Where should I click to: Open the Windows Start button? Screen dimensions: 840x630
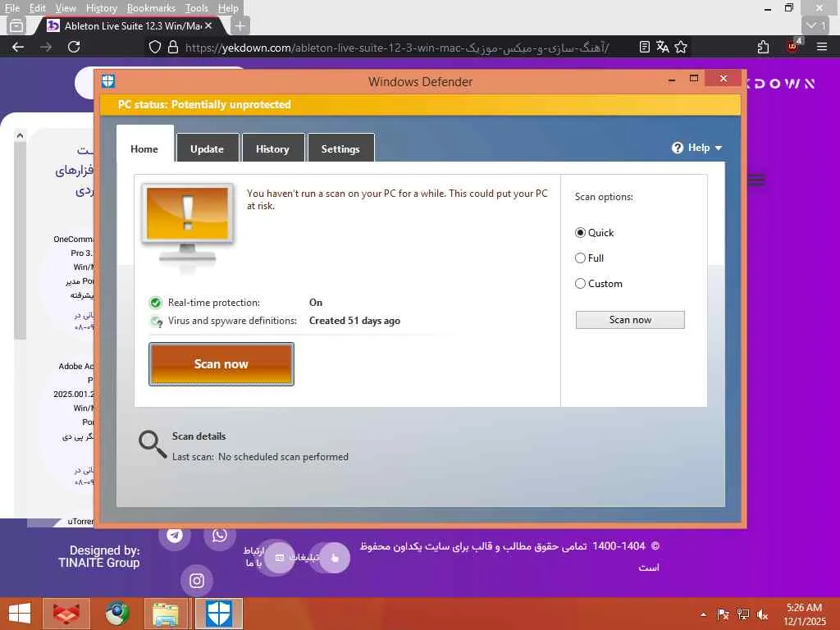pos(20,614)
